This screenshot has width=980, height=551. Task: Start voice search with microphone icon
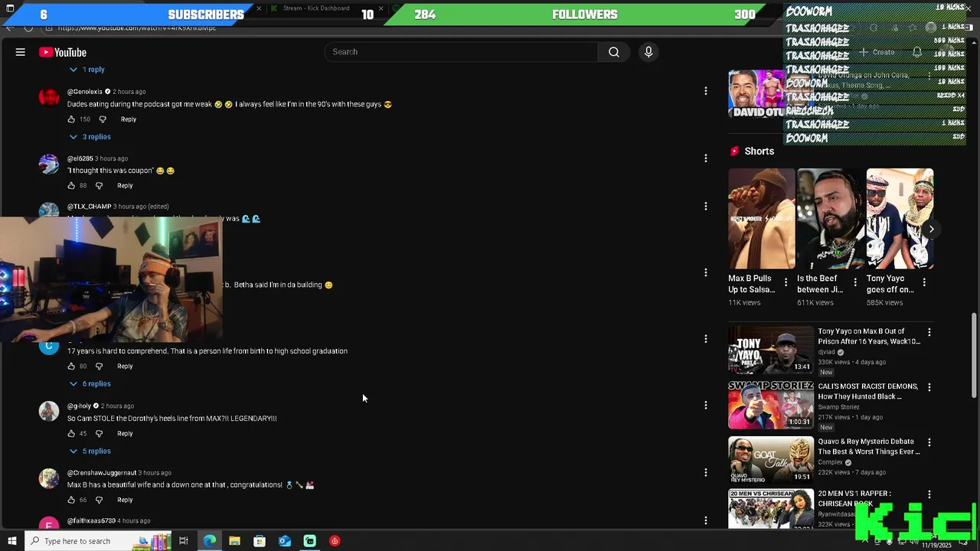point(648,52)
